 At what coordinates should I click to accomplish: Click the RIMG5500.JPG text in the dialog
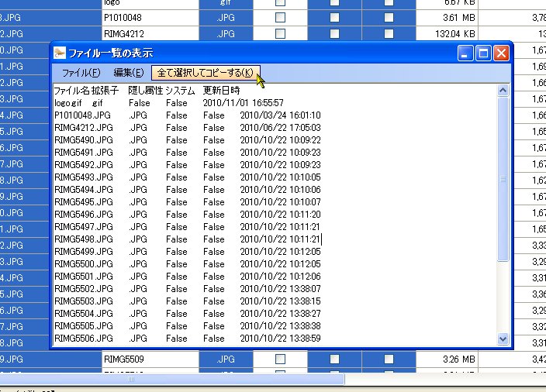click(84, 264)
